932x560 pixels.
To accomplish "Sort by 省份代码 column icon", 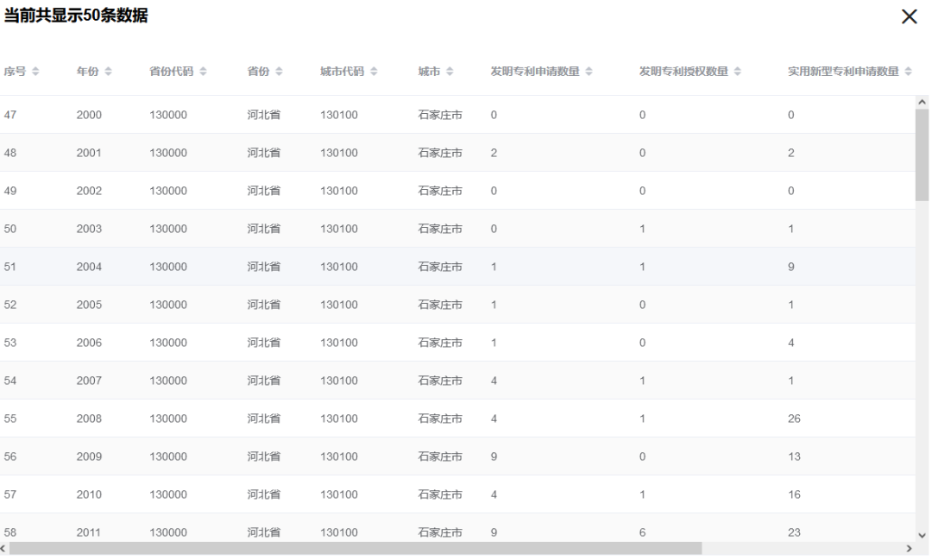I will pos(204,72).
